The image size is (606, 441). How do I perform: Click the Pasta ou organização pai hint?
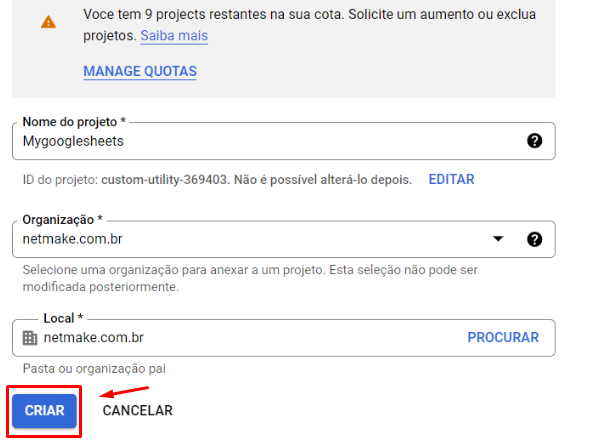94,369
